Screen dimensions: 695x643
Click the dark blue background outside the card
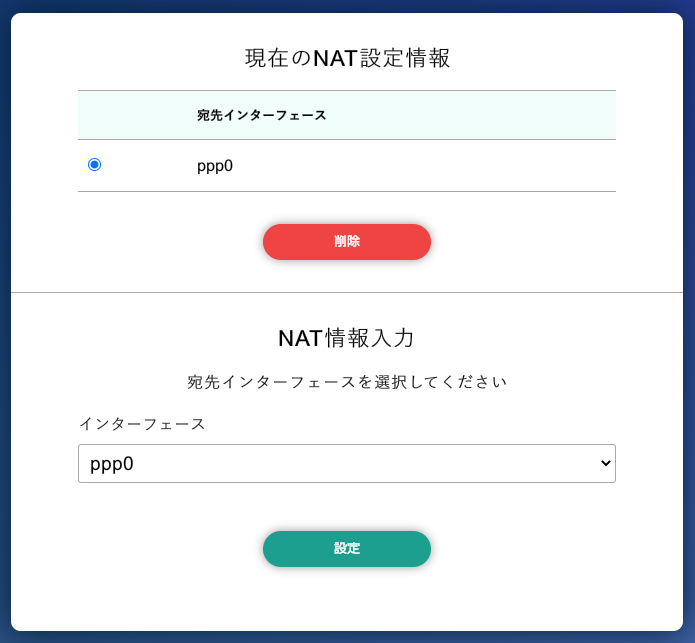4,320
